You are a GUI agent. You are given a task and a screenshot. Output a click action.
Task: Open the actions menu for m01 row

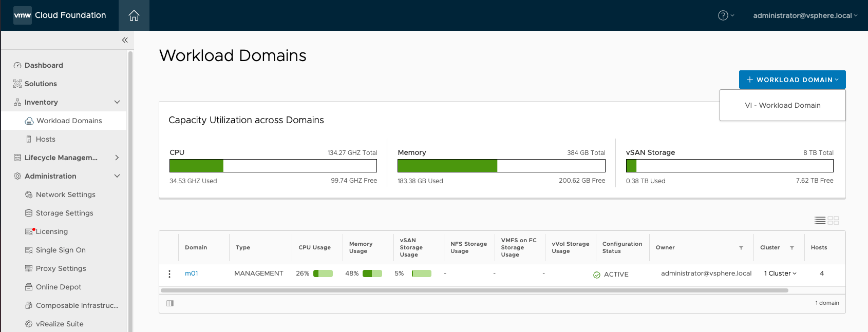(x=169, y=274)
